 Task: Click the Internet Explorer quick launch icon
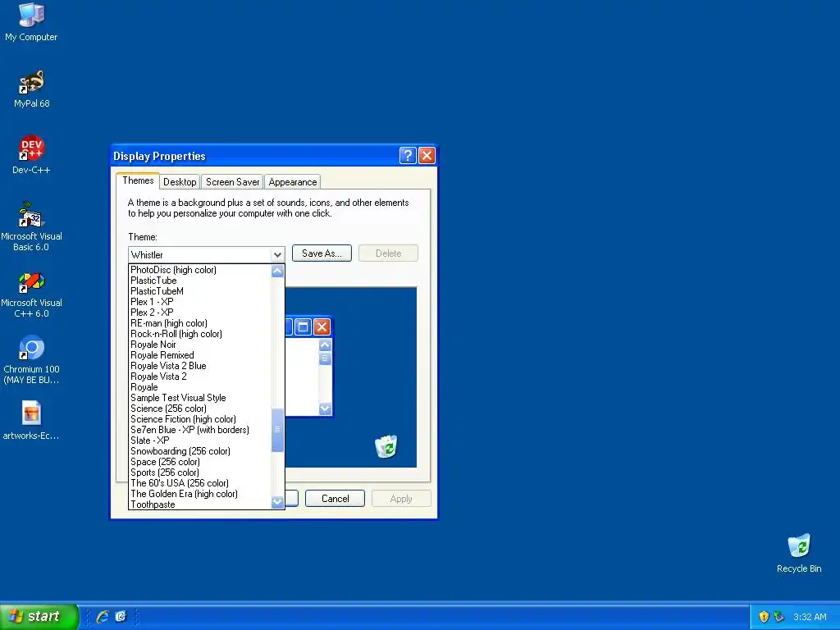(102, 617)
